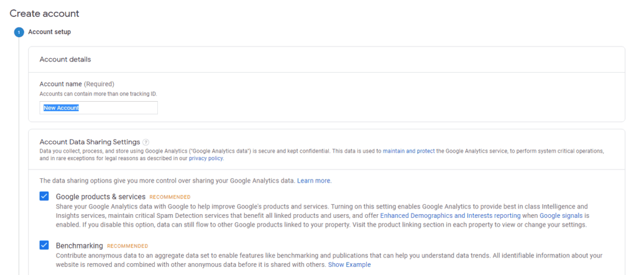Uncheck the Google products & services checkbox

44,197
